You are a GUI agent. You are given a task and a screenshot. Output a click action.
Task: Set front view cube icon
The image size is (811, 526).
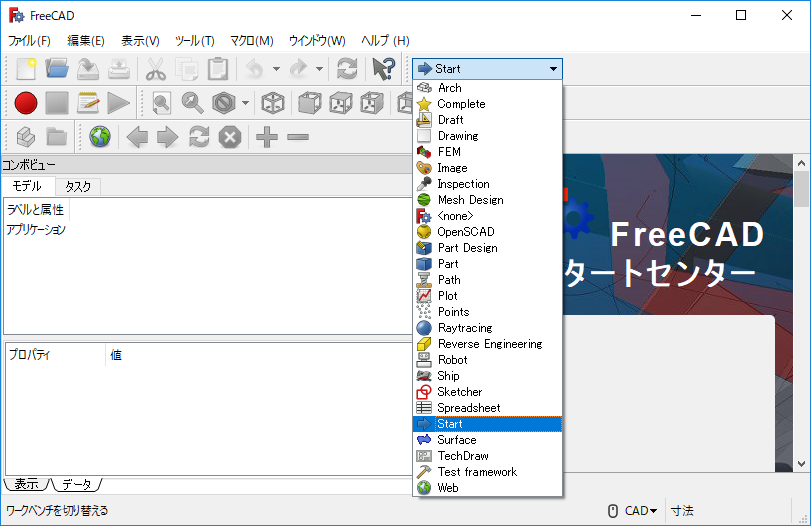click(310, 103)
